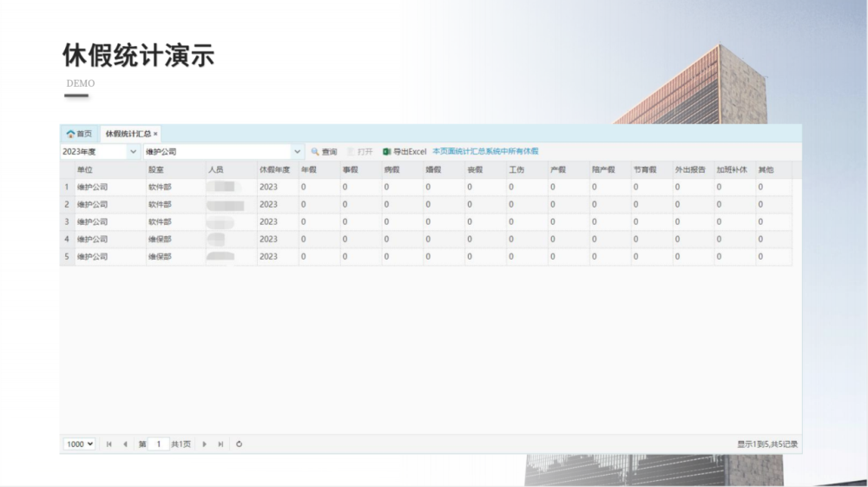868x487 pixels.
Task: Click the Excel icon for 导出Excel
Action: coord(387,152)
